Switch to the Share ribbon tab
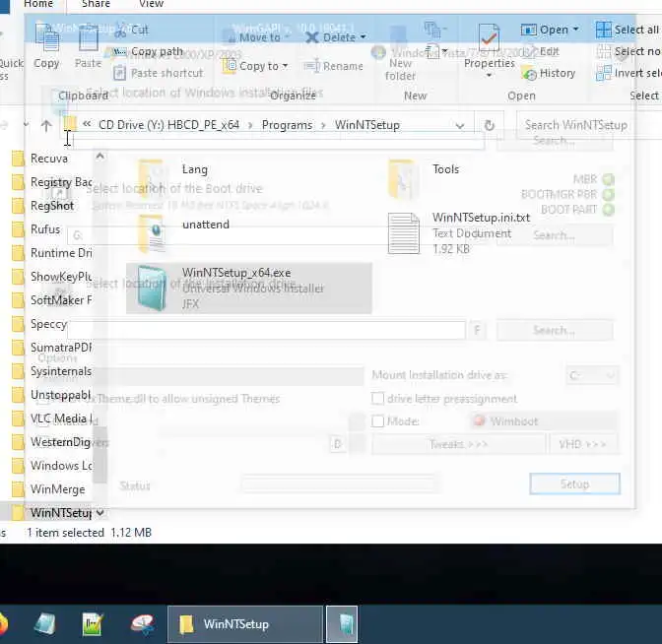Screen dimensions: 662x644 96,4
